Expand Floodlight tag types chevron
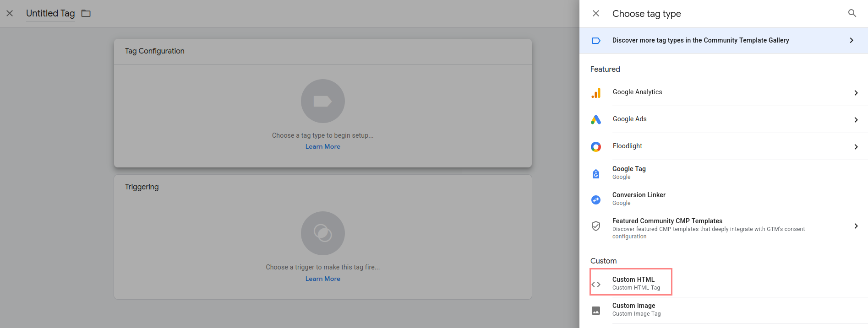Image resolution: width=868 pixels, height=328 pixels. [856, 147]
